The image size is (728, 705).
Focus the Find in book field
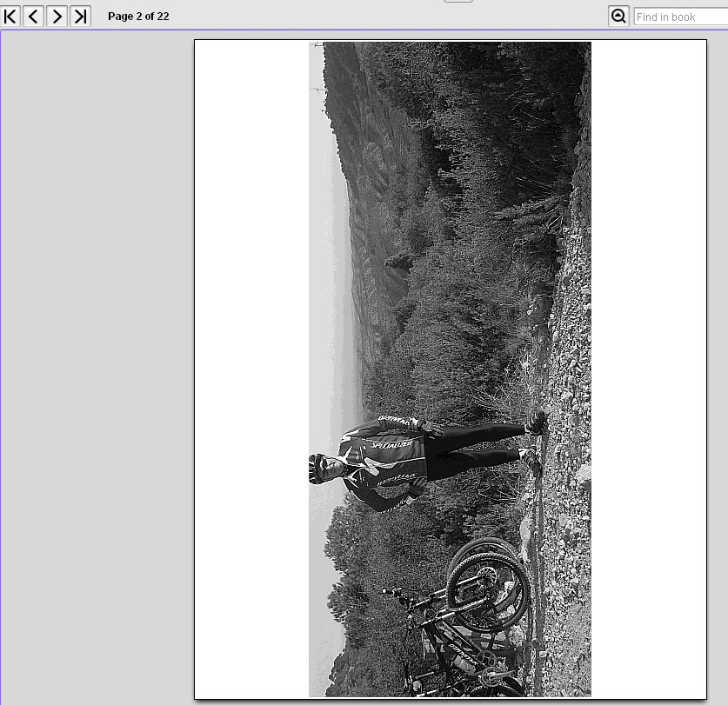tap(681, 17)
